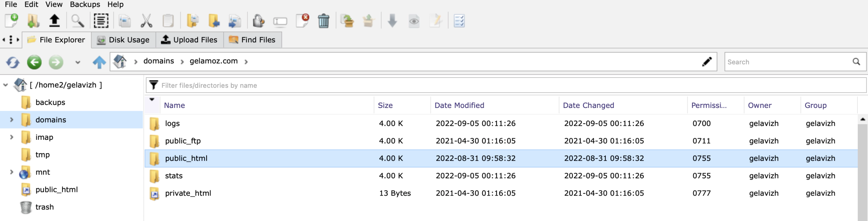Image resolution: width=868 pixels, height=221 pixels.
Task: Open the column options dropdown left of Name
Action: point(152,100)
